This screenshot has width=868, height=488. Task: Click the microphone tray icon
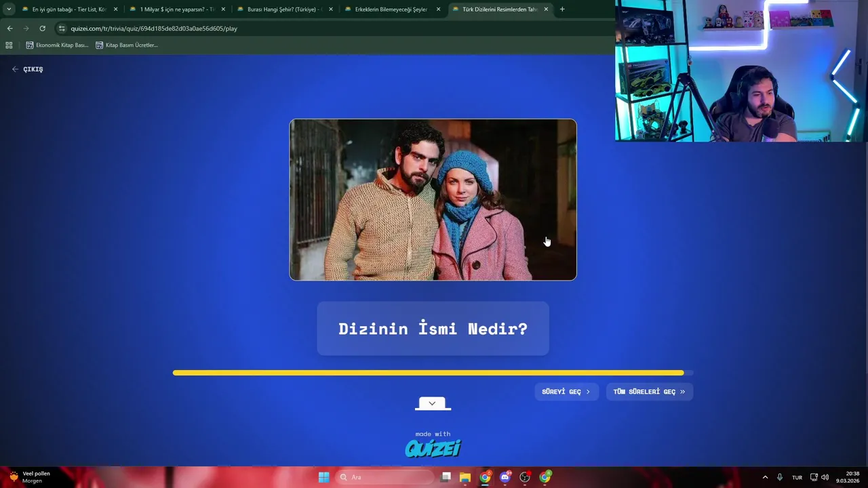tap(780, 477)
